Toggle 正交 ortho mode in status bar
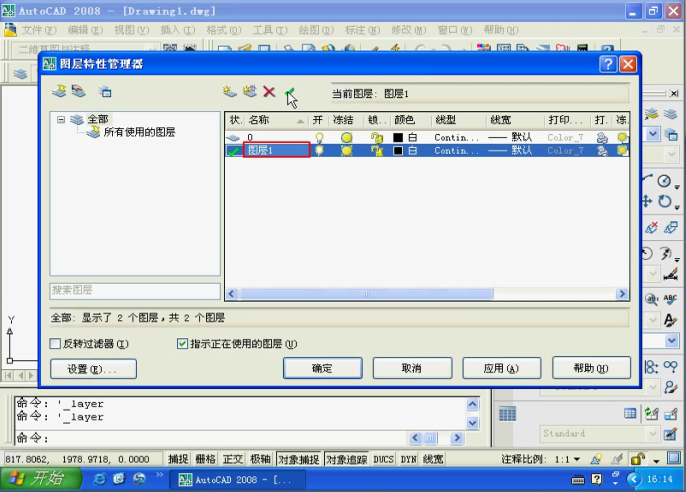This screenshot has width=686, height=492. tap(232, 459)
